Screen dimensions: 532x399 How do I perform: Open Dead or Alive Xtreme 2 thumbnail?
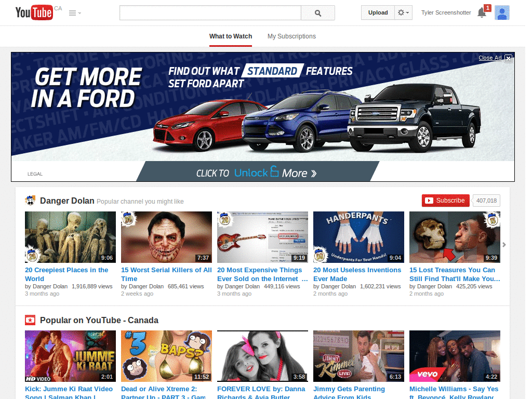point(166,356)
